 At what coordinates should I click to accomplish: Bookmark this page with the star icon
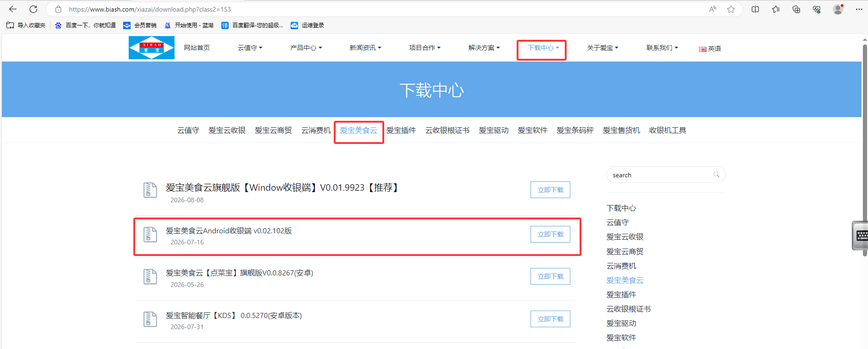(731, 9)
